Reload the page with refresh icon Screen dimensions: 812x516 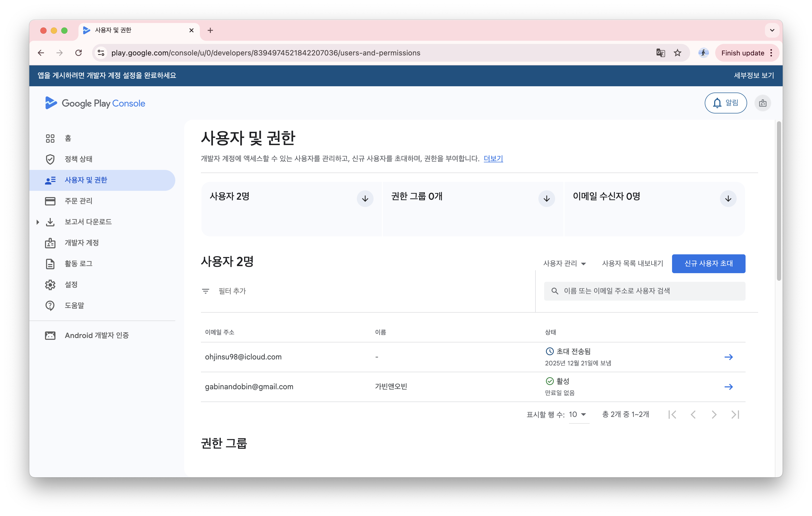[x=78, y=53]
